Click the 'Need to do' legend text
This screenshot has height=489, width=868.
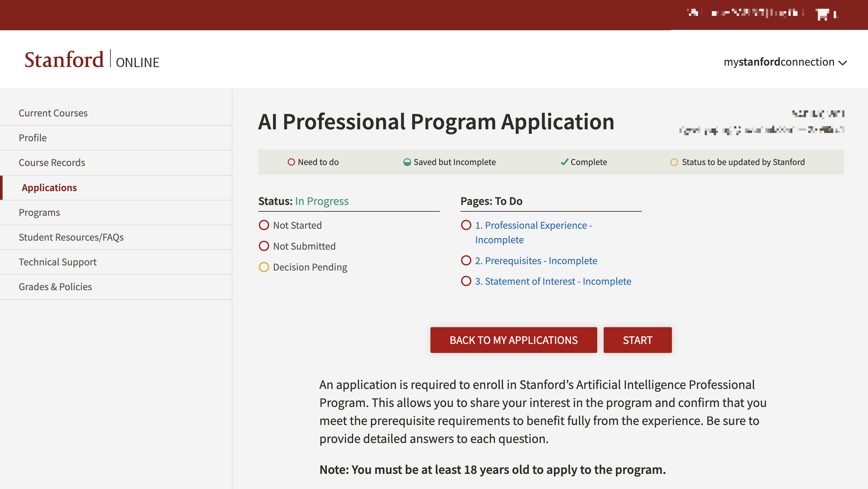point(318,162)
